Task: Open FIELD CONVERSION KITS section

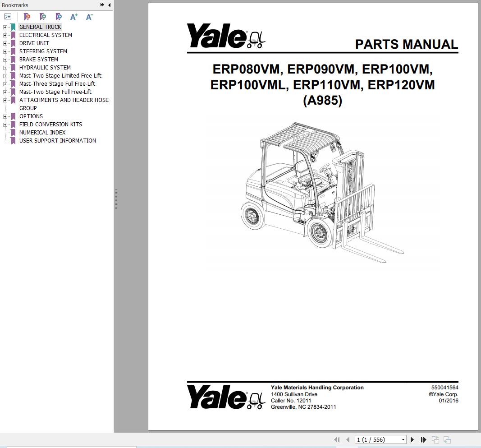Action: point(50,124)
